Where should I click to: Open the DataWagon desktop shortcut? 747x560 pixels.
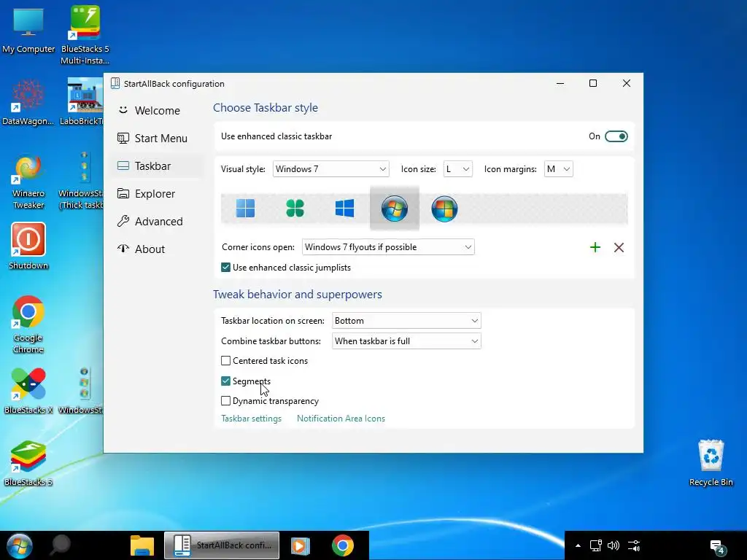(28, 102)
